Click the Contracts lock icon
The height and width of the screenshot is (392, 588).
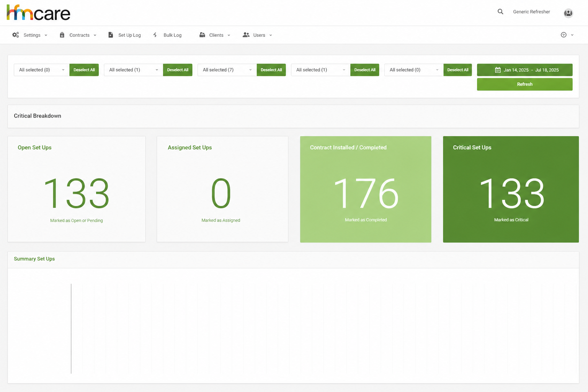pos(62,35)
